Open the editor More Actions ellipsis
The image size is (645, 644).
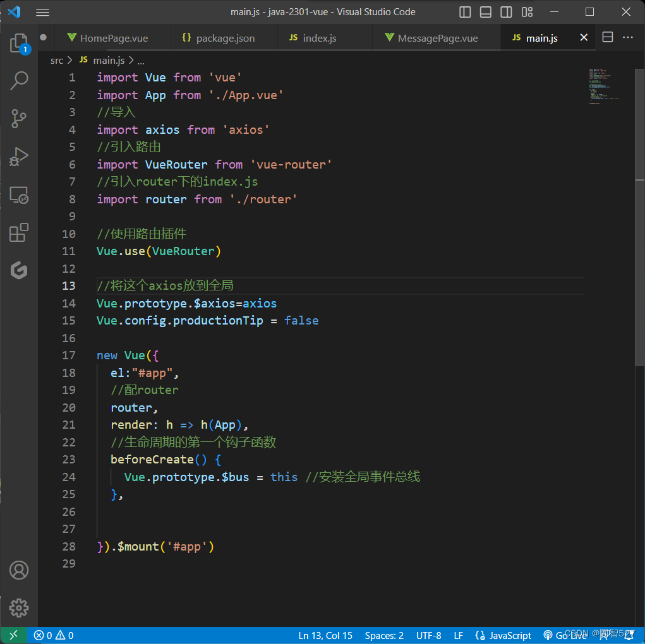628,37
